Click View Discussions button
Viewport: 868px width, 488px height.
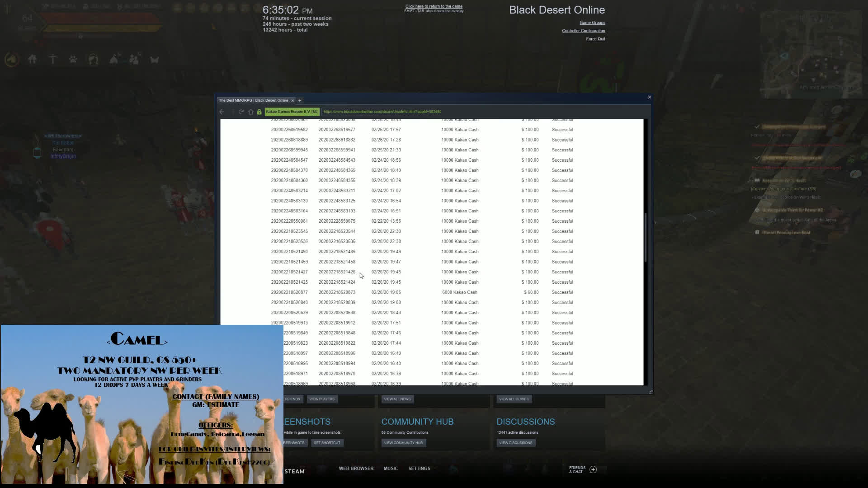(x=515, y=443)
